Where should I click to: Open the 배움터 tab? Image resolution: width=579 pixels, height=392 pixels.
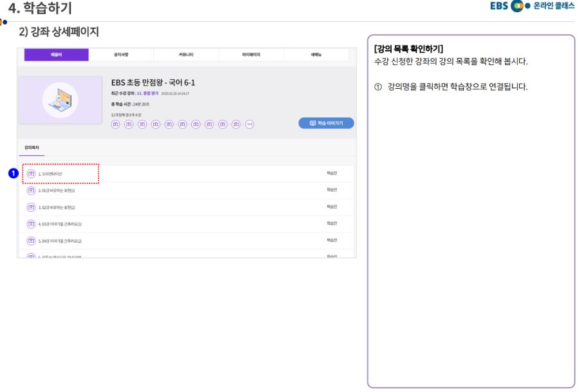56,55
